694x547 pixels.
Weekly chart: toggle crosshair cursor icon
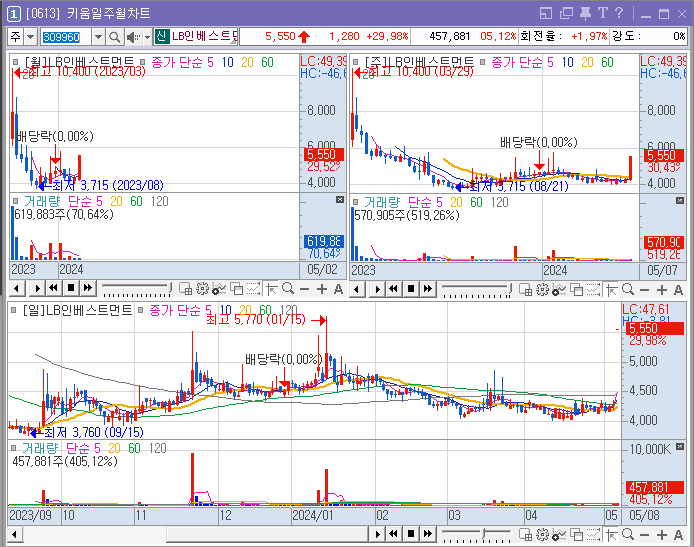click(611, 290)
